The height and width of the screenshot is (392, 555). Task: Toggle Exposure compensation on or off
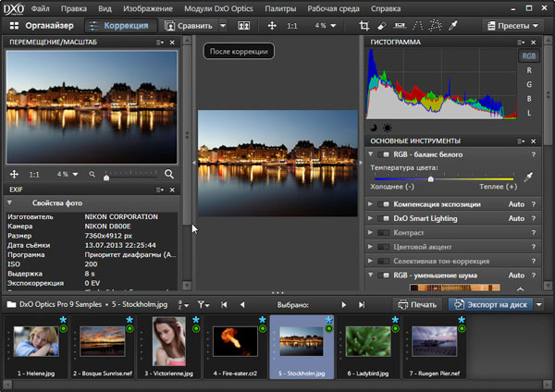coord(383,203)
